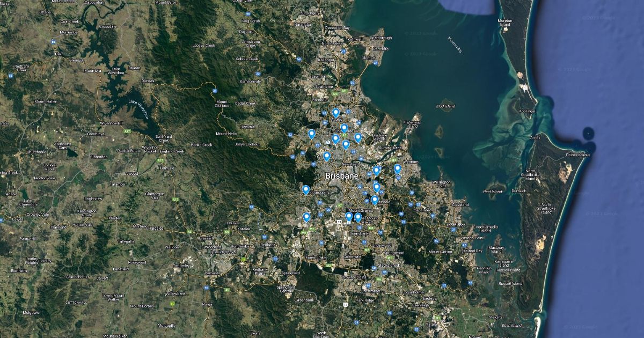This screenshot has width=644, height=338.
Task: Select the right pin below Mount Gravatt label
Action: click(358, 217)
